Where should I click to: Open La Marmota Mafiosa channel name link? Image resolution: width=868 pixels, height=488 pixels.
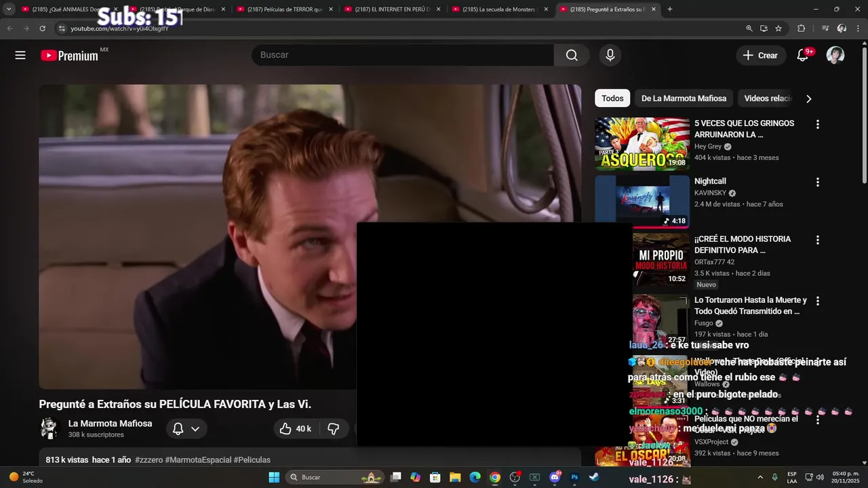click(x=110, y=424)
